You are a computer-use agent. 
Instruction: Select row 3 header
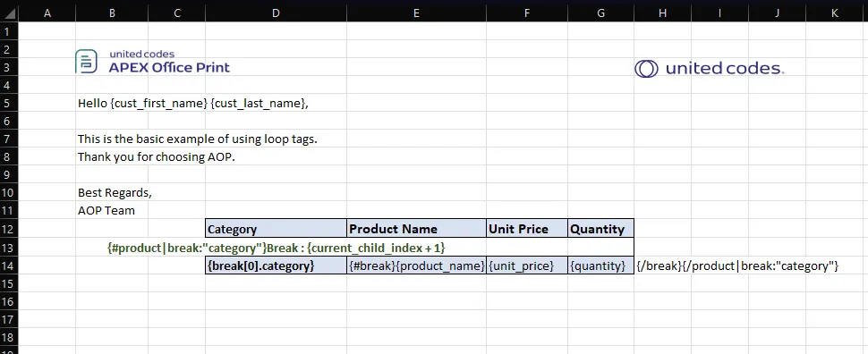[x=9, y=67]
